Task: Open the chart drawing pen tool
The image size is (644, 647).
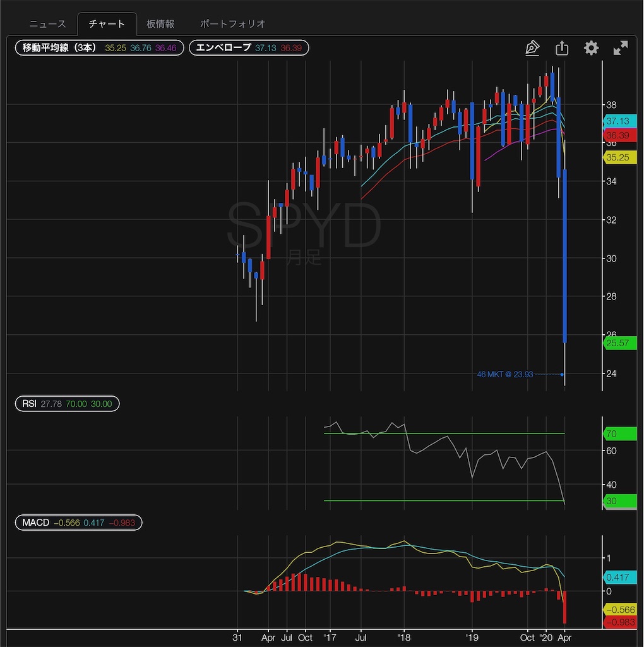Action: click(x=532, y=48)
